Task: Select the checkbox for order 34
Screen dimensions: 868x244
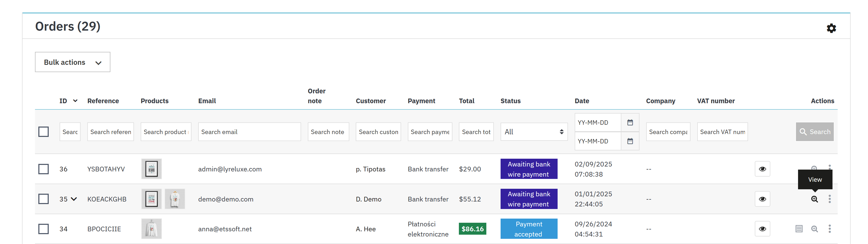Action: coord(44,229)
